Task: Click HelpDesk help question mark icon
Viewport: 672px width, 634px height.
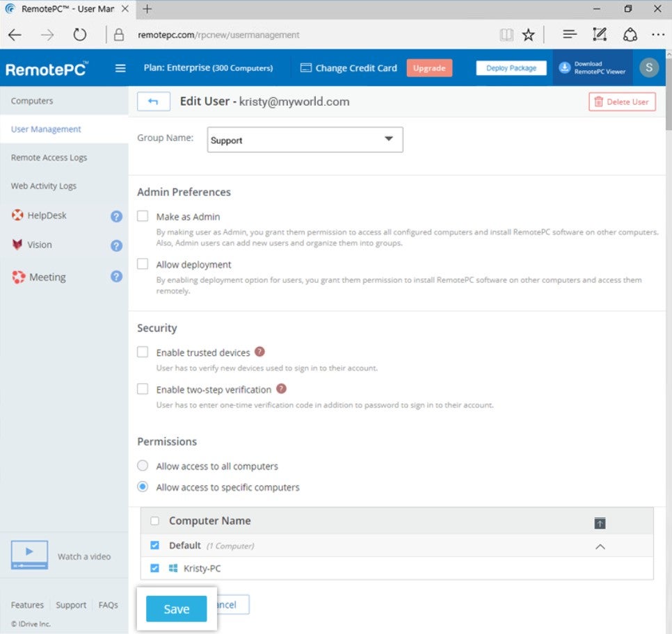Action: (116, 216)
